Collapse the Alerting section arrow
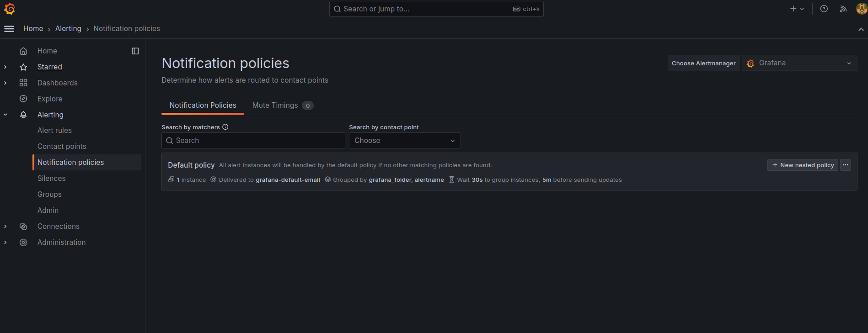This screenshot has height=333, width=868. click(5, 115)
